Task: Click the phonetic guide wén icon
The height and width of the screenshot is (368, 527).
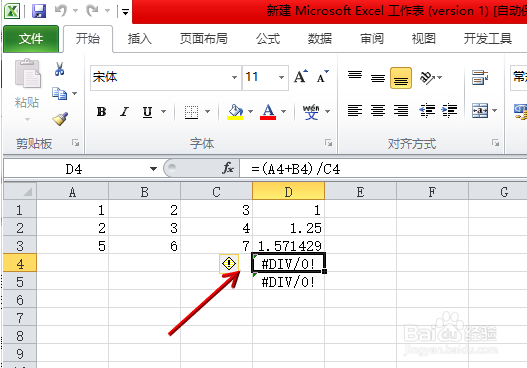Action: tap(311, 112)
